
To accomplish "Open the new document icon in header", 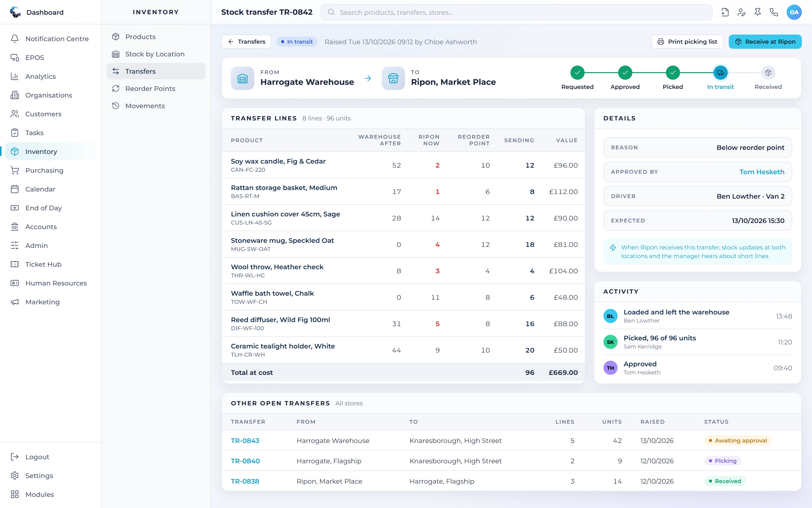I will tap(725, 12).
